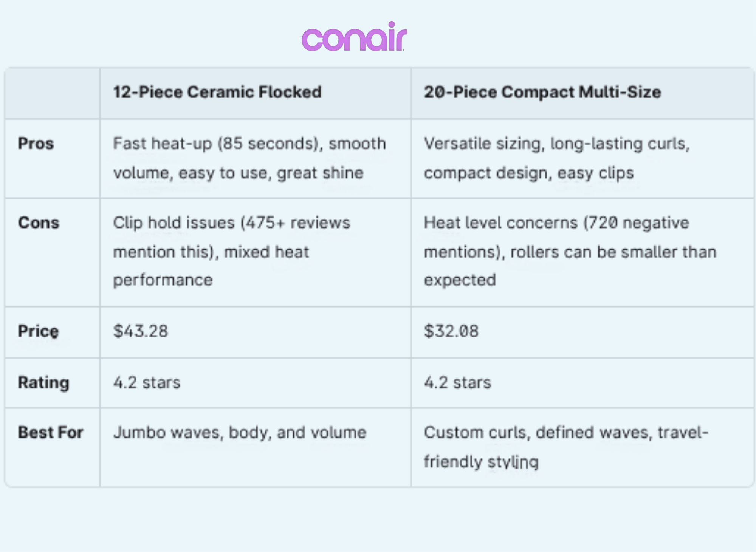Click the 20-Piece 4.2 stars rating
Viewport: 756px width, 552px height.
[x=457, y=383]
